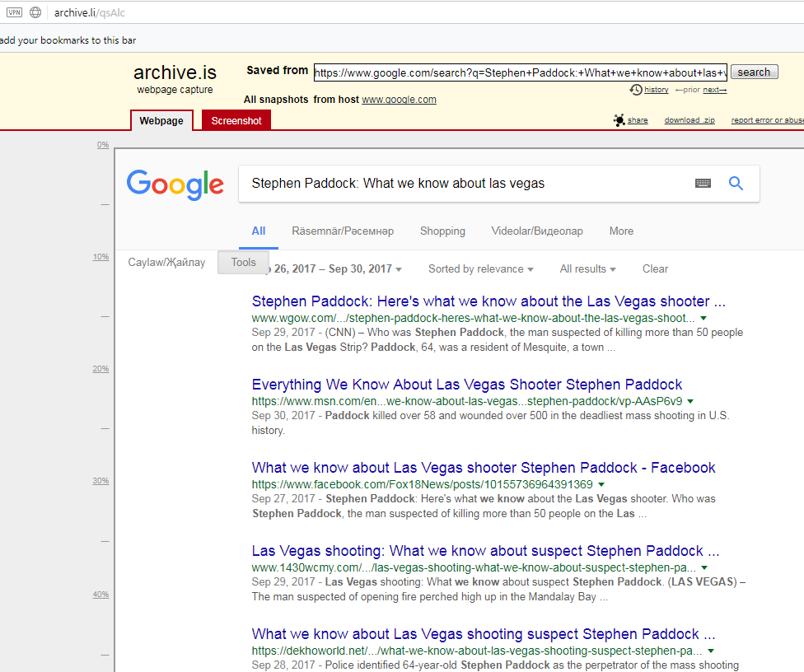Go to the prior snapshot
804x672 pixels.
688,90
